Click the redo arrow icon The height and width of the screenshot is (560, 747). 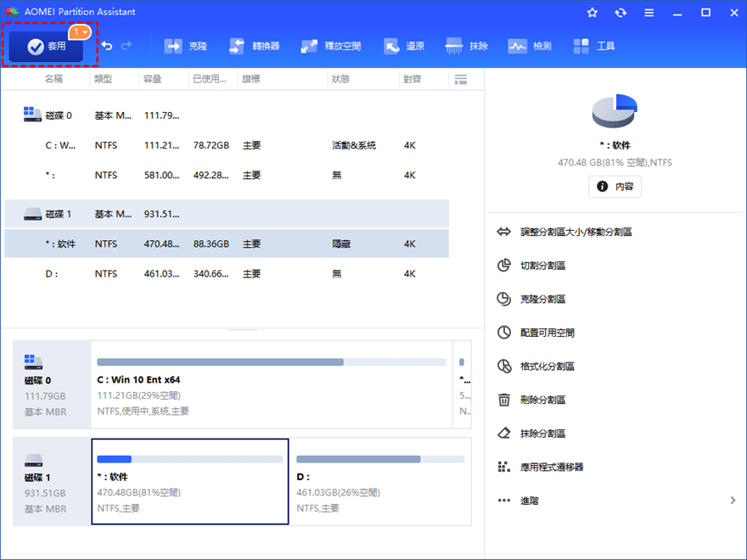click(126, 46)
